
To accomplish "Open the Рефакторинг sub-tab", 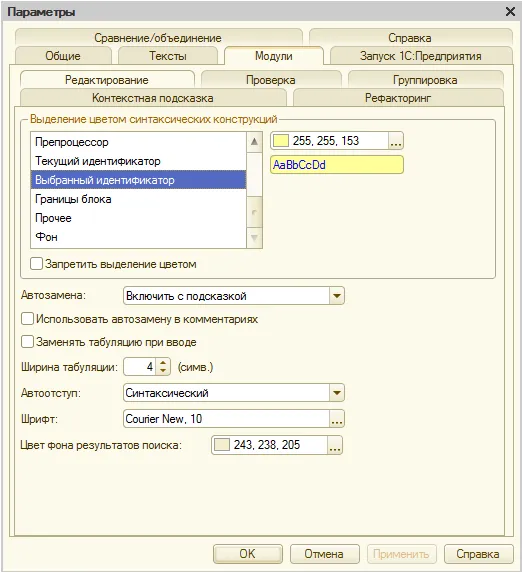I will click(x=398, y=98).
